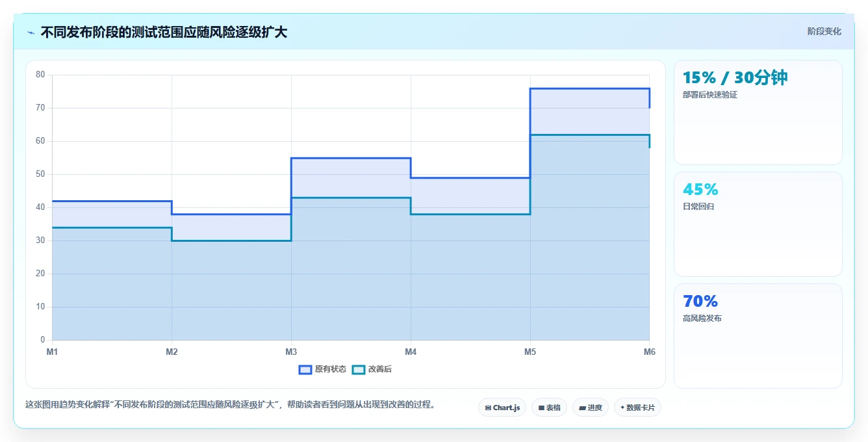
Task: Click the 原有状态 blue legend swatch
Action: point(305,369)
